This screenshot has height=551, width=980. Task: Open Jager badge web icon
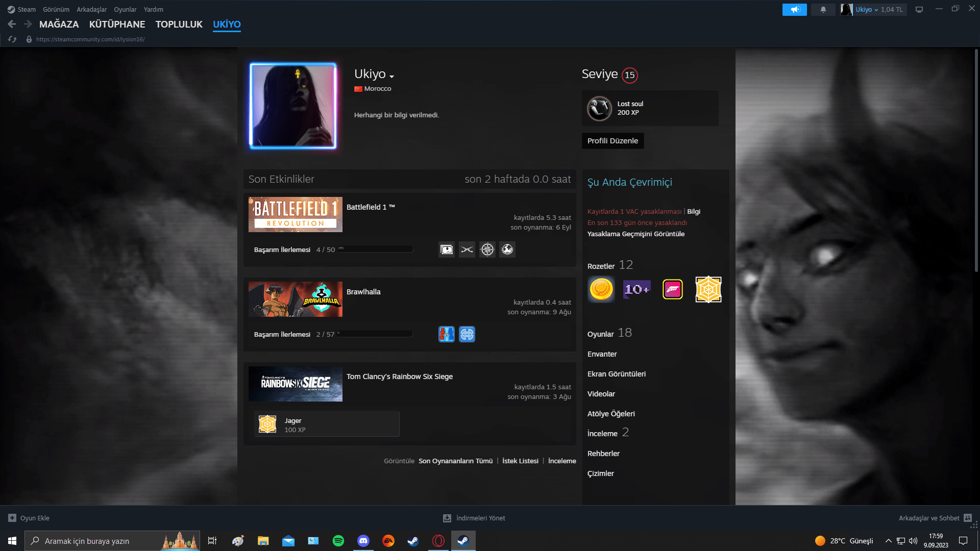click(267, 424)
